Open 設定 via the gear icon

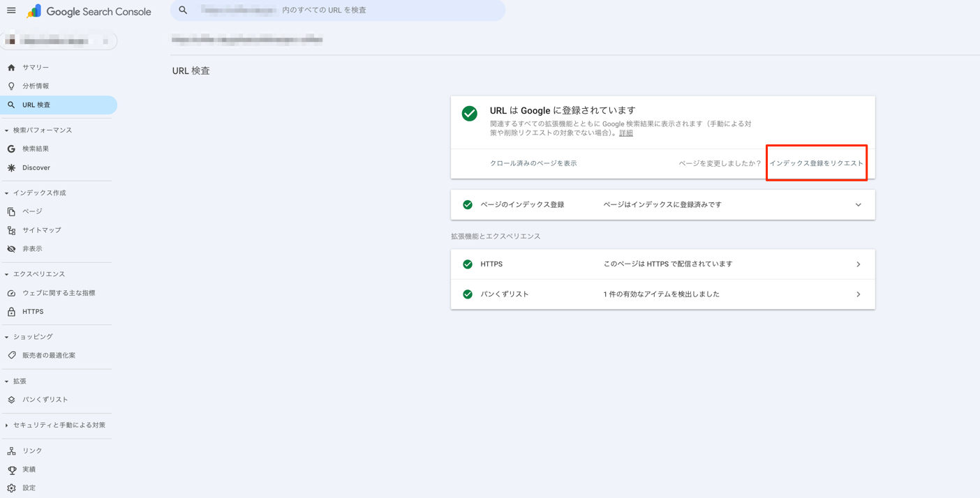click(x=11, y=488)
